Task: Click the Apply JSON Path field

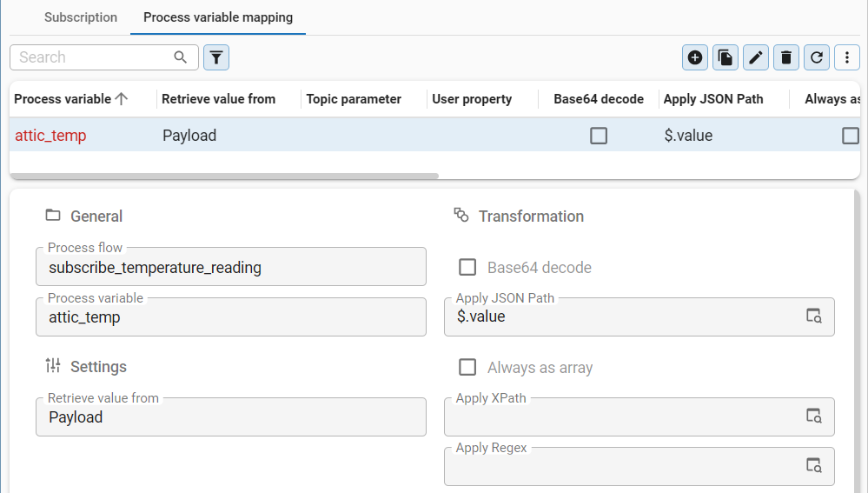Action: tap(639, 316)
